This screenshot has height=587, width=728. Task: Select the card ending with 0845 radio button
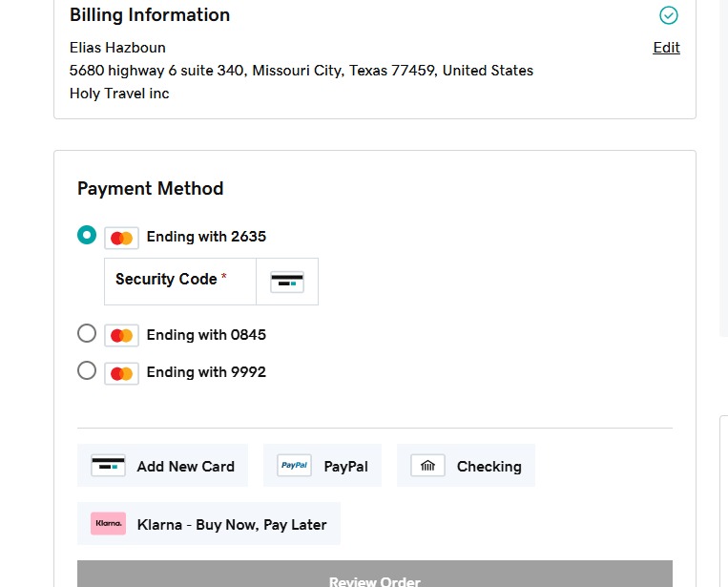pyautogui.click(x=87, y=333)
